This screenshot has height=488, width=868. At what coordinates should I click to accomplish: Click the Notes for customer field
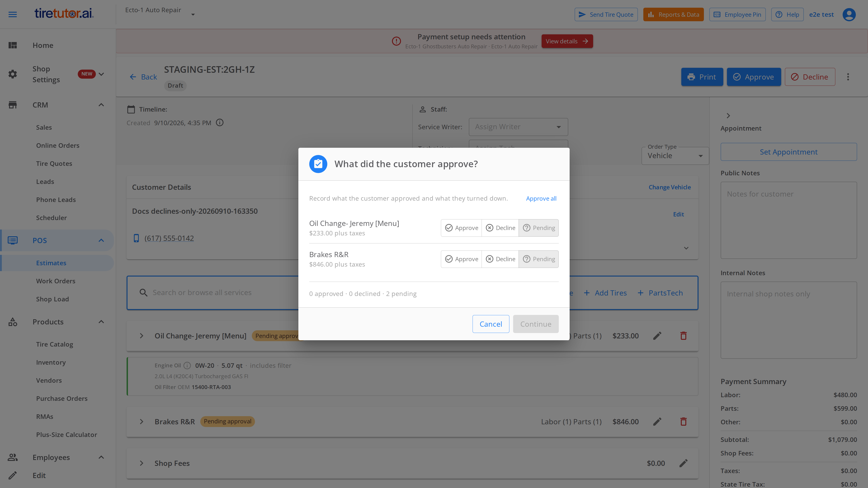788,220
